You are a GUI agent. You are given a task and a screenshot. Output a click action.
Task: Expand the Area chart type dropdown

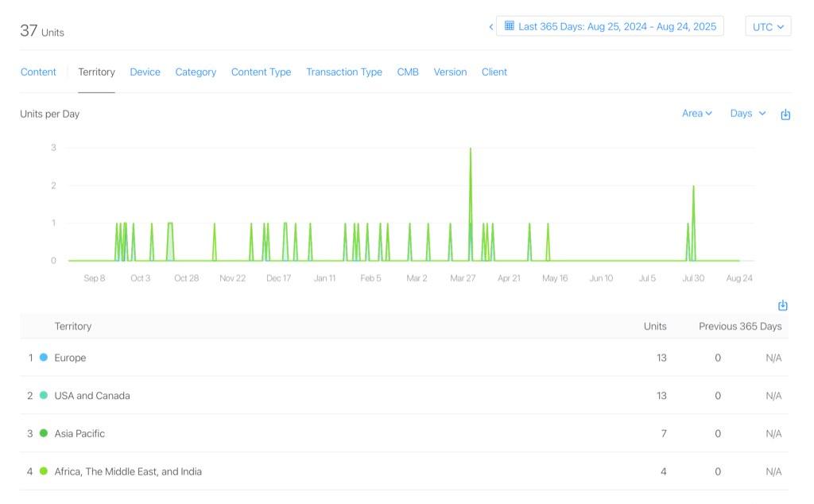(696, 114)
